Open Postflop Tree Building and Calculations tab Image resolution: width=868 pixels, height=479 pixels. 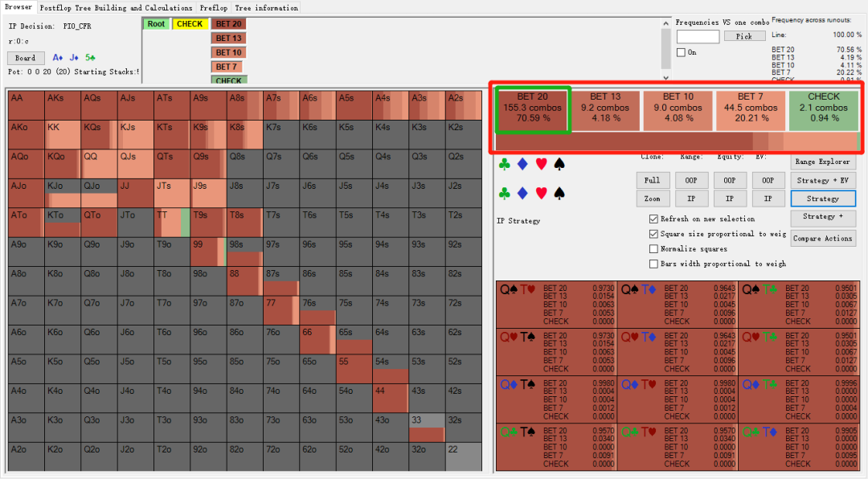[117, 8]
